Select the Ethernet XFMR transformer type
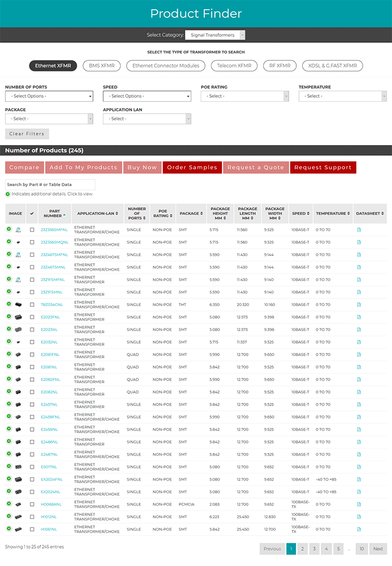Viewport: 392px width, 566px height. click(x=53, y=66)
